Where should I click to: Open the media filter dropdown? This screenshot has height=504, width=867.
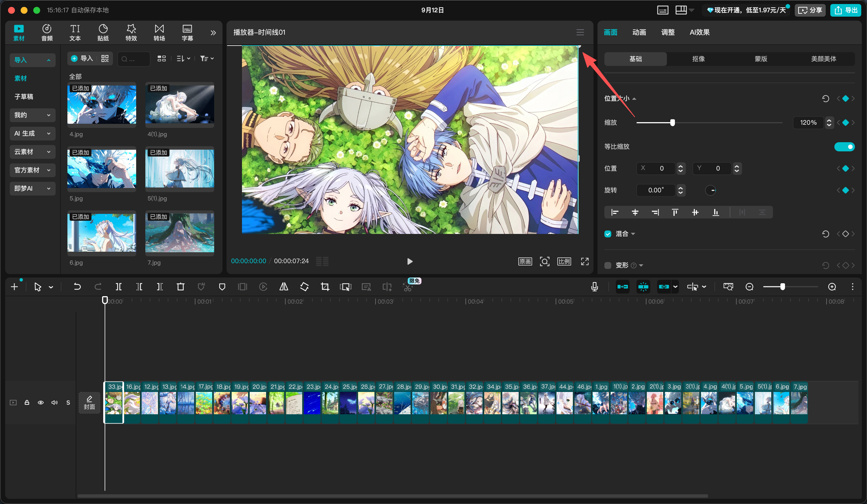point(207,59)
